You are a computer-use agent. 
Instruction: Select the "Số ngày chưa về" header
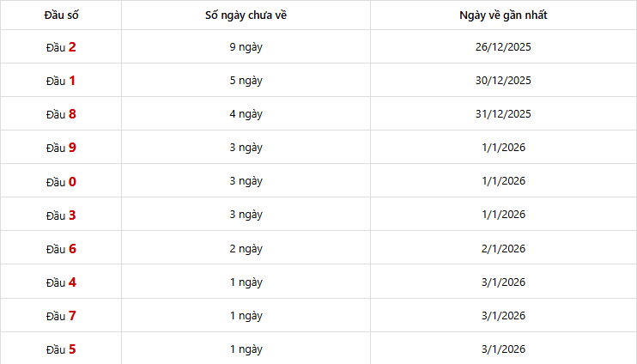coord(246,15)
